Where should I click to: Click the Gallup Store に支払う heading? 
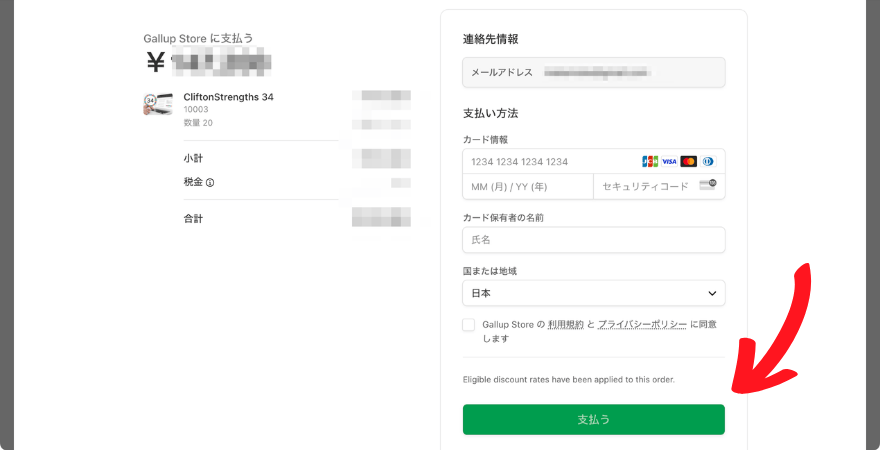[x=199, y=38]
